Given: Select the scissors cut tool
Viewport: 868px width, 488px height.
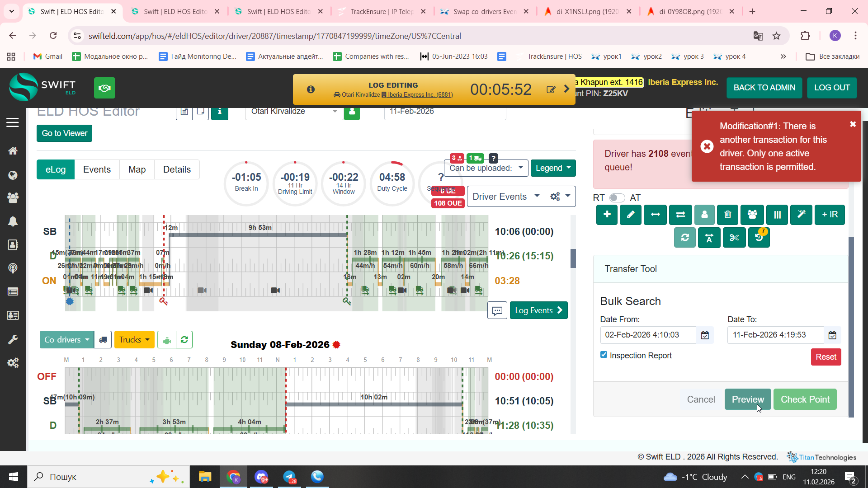Looking at the screenshot, I should point(734,238).
